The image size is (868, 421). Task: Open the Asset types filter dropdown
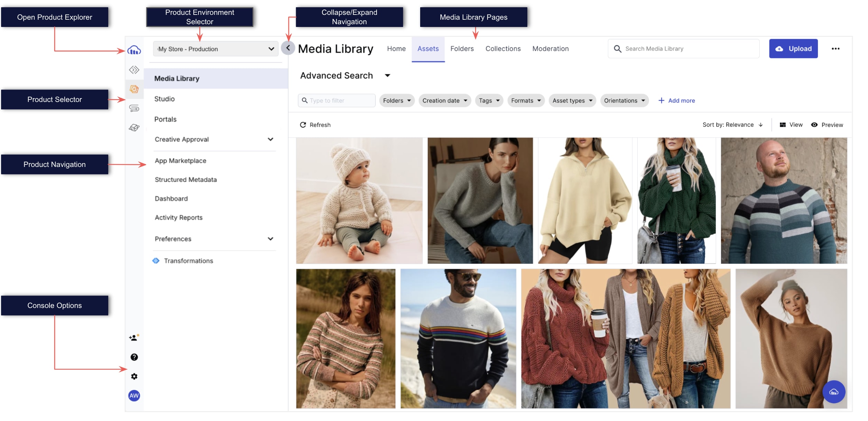(572, 101)
